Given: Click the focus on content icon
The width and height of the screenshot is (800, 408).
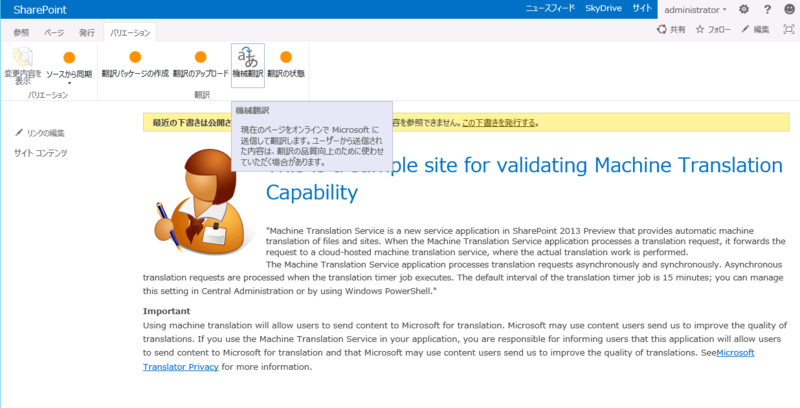Looking at the screenshot, I should click(789, 30).
